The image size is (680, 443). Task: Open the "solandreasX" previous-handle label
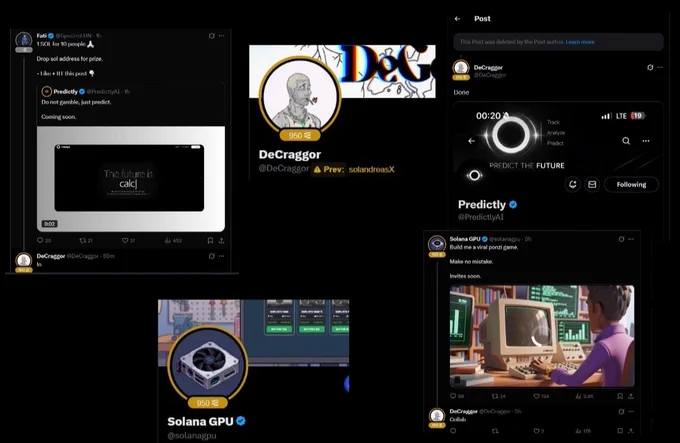coord(372,169)
